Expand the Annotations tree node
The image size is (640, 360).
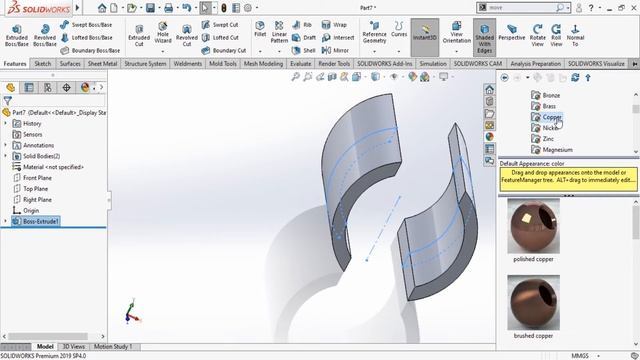coord(5,145)
